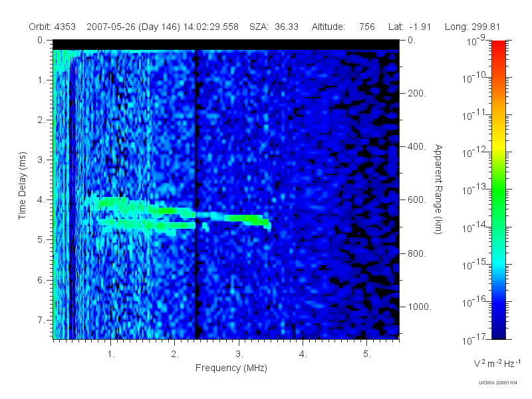Click the 10^-12 colorbar tick label
Image resolution: width=532 pixels, height=399 pixels.
475,152
